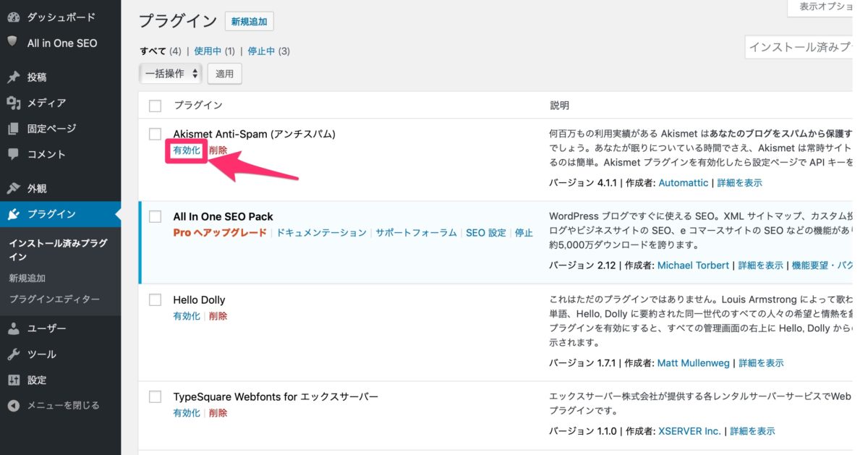Check the Akismet Anti-Spam plugin checkbox

155,134
